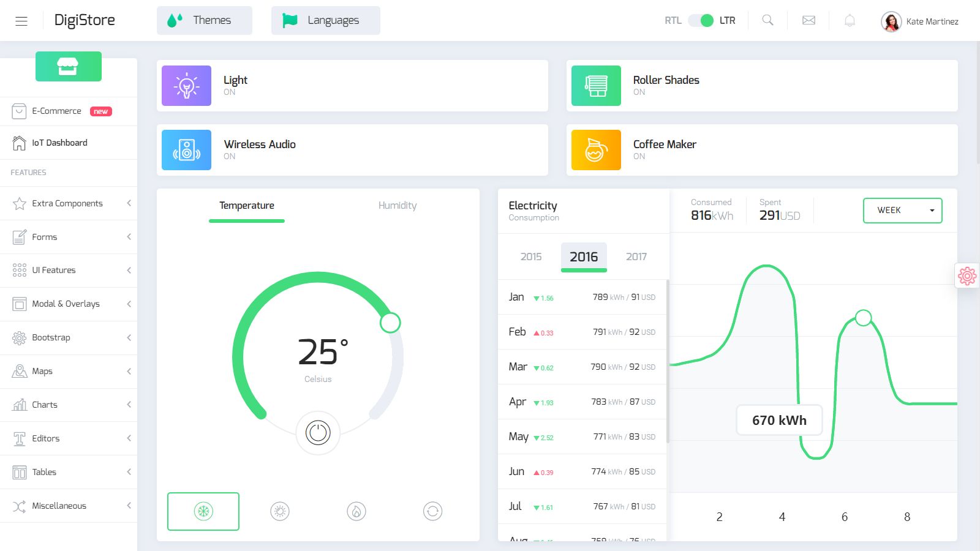Expand the Editors menu chevron
This screenshot has width=980, height=551.
coord(129,438)
